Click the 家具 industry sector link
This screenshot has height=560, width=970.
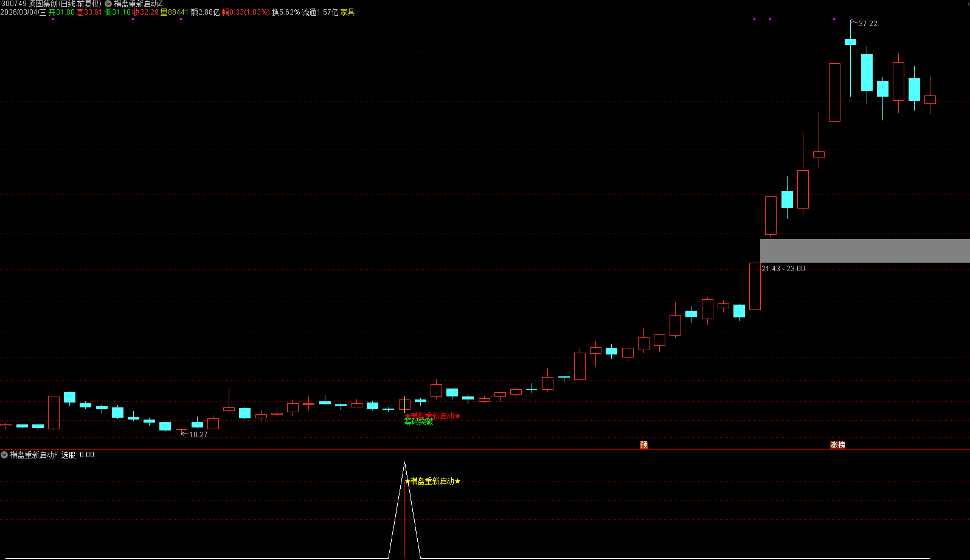(x=347, y=12)
